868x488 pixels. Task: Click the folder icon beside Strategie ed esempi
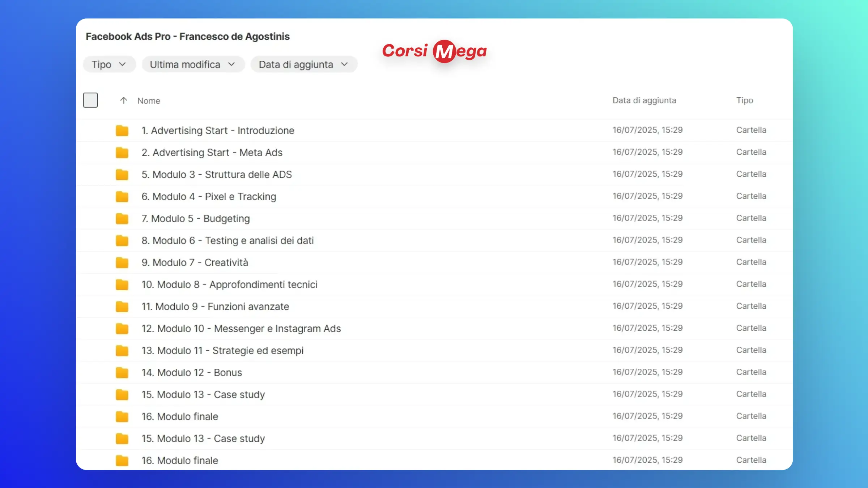pyautogui.click(x=122, y=351)
